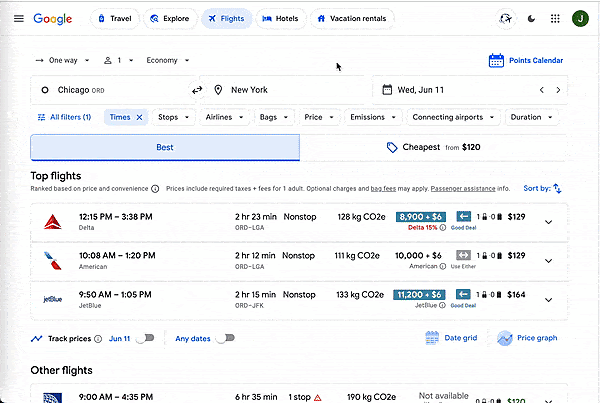Go to next departure date
600x403 pixels.
pyautogui.click(x=558, y=90)
